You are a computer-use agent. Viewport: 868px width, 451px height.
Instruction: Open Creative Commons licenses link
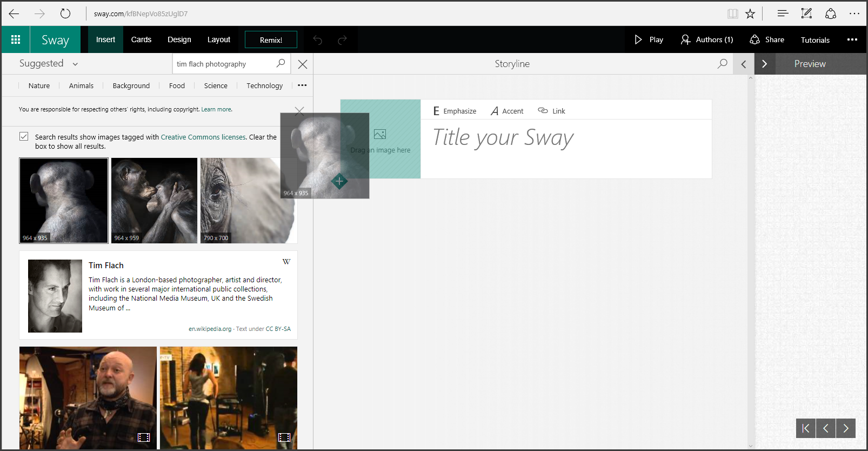tap(203, 137)
